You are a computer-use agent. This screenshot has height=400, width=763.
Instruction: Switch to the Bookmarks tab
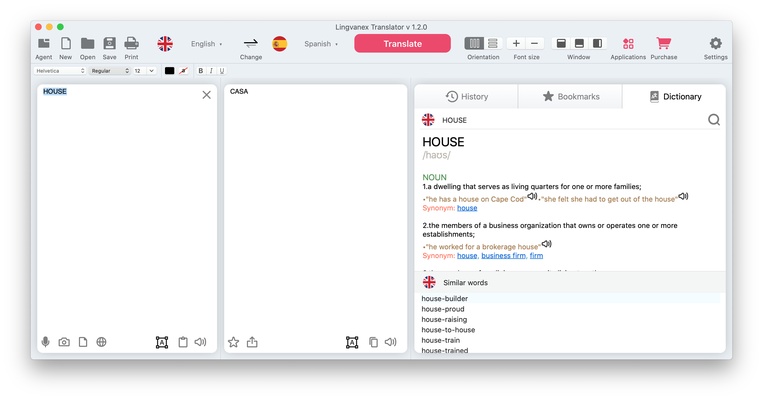(570, 96)
